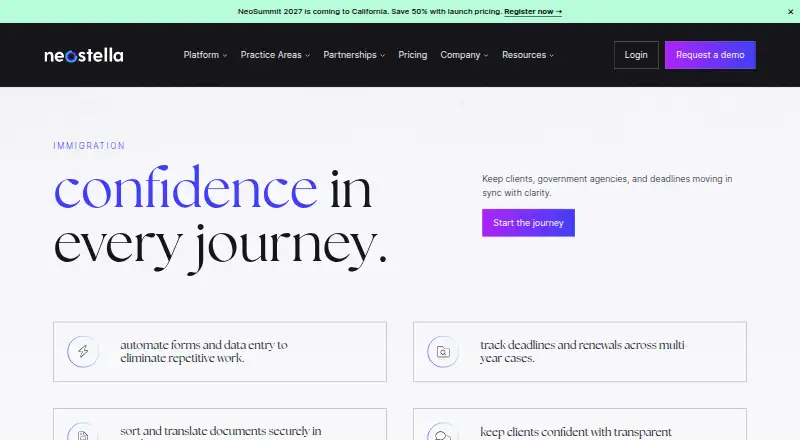This screenshot has height=440, width=800.
Task: Go to the Pricing page
Action: coord(412,55)
